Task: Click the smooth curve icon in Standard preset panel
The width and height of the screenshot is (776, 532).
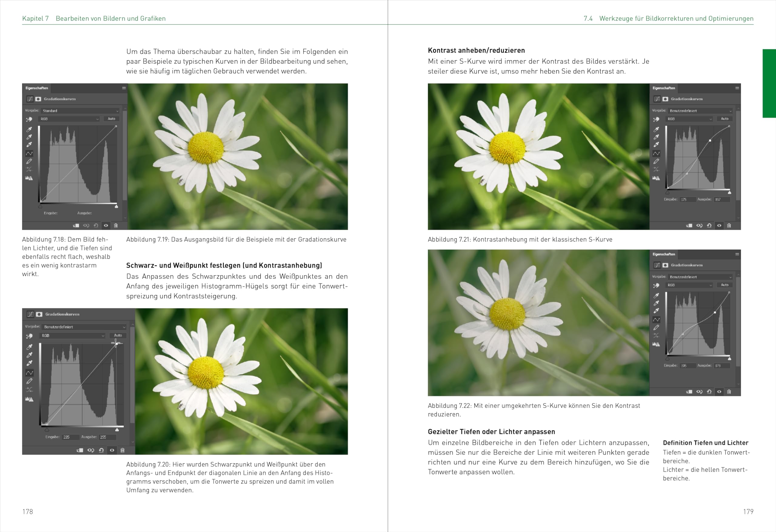Action: click(29, 169)
